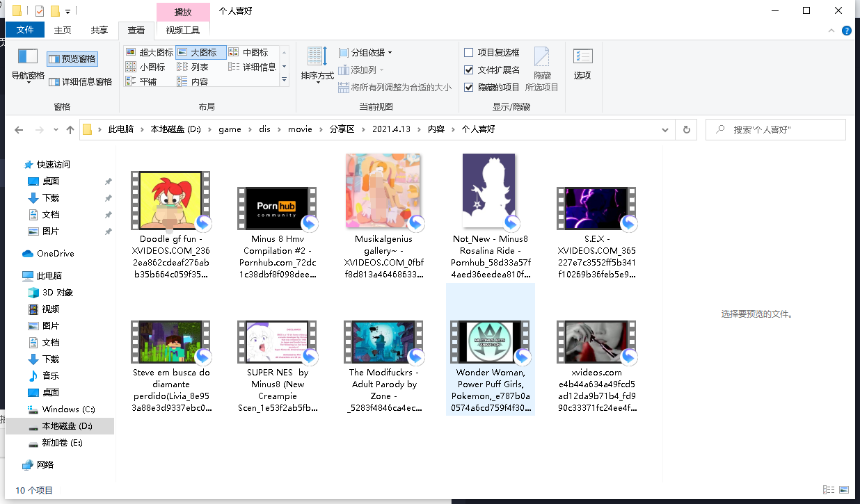The width and height of the screenshot is (860, 504).
Task: Select the 查看 ribbon tab
Action: point(136,30)
